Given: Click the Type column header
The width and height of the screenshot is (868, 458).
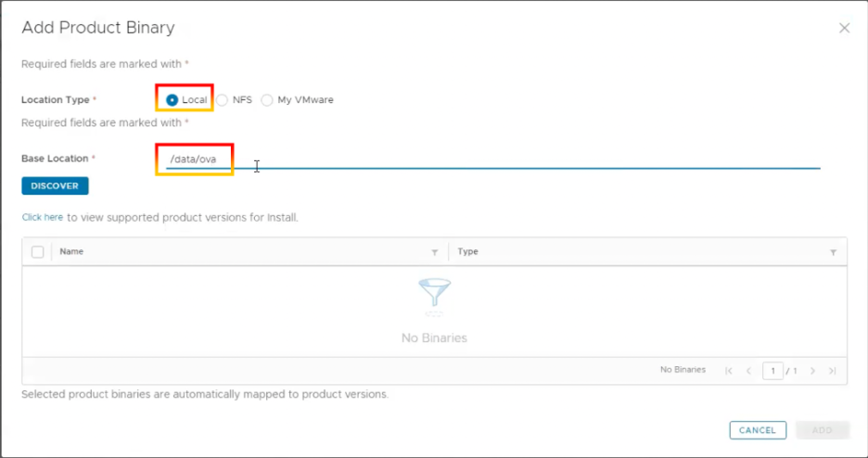Looking at the screenshot, I should click(467, 251).
